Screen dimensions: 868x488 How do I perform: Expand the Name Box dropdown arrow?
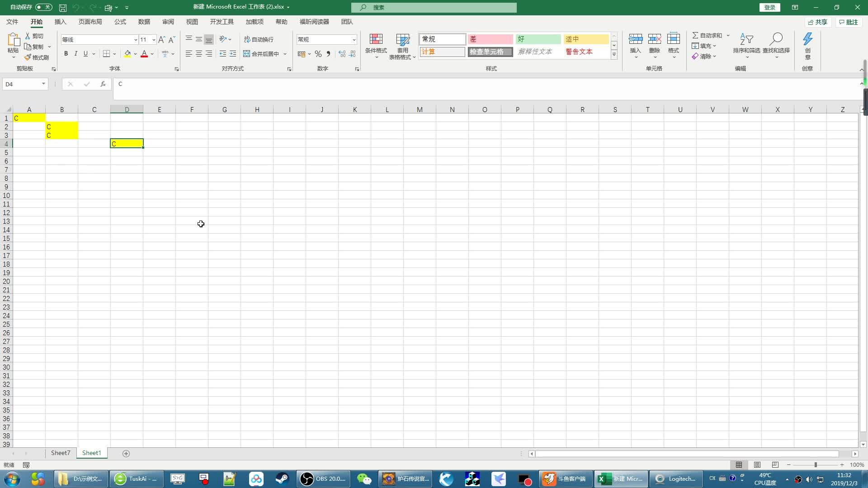coord(43,84)
